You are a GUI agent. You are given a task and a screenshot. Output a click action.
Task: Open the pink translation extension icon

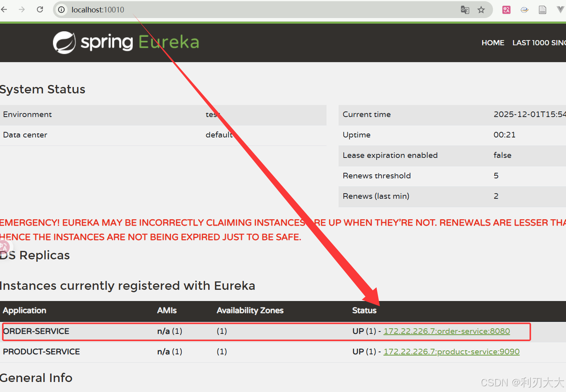506,10
